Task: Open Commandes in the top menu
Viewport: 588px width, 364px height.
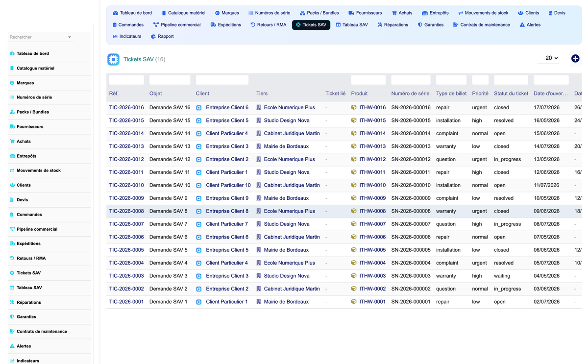Action: click(x=128, y=24)
